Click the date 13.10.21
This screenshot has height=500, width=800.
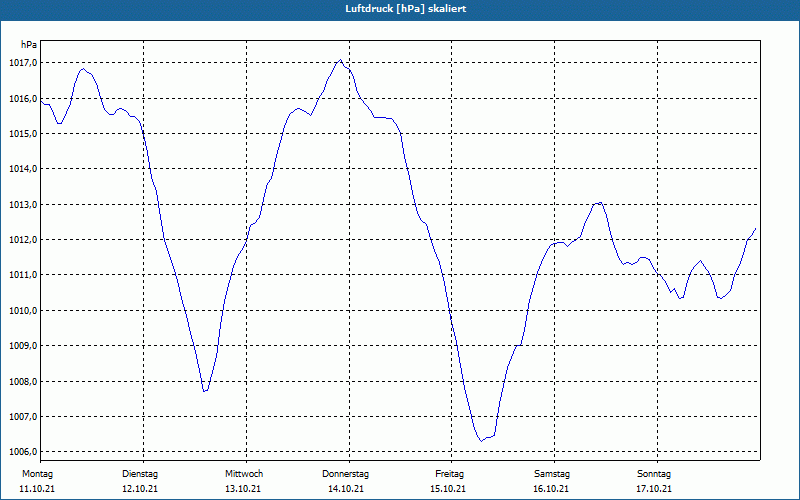(x=243, y=489)
